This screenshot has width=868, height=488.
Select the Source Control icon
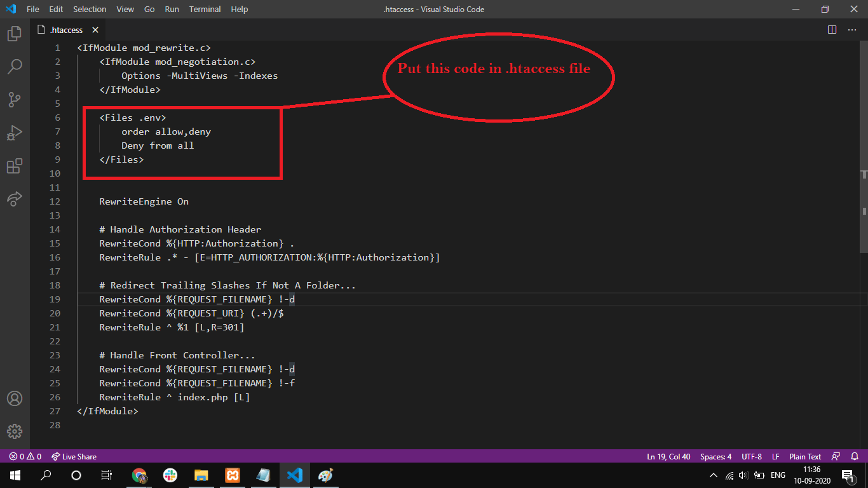point(14,99)
